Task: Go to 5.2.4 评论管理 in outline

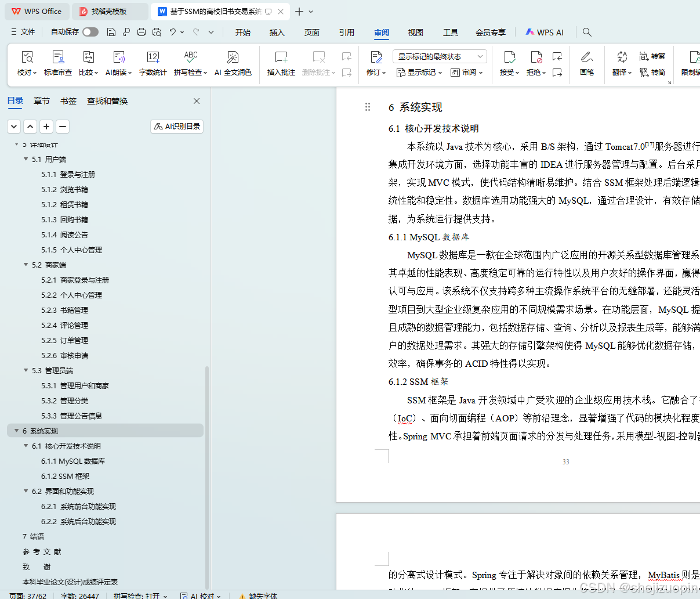Action: coord(64,325)
